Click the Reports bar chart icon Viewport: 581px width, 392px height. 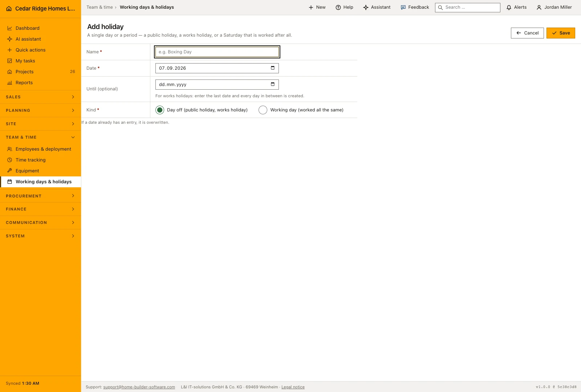click(x=10, y=83)
